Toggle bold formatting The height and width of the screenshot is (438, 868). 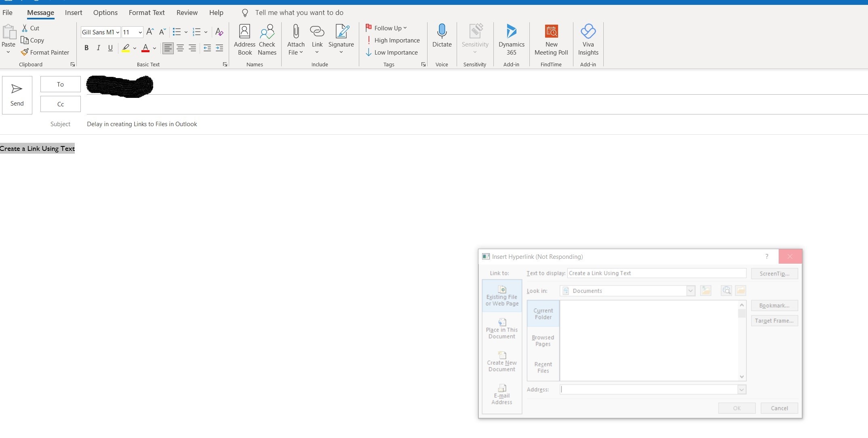pyautogui.click(x=86, y=48)
